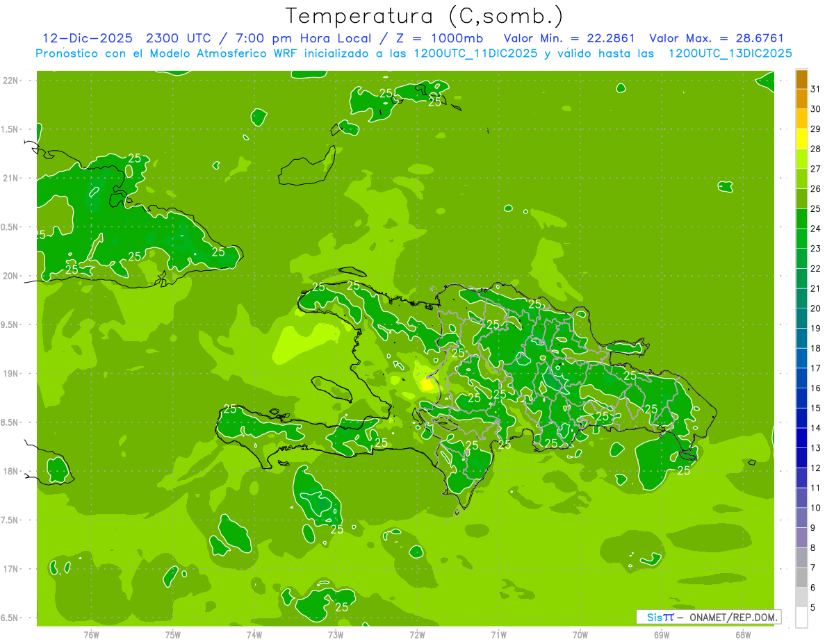The image size is (834, 644).
Task: Click the "69W" longitude axis label
Action: pyautogui.click(x=662, y=634)
